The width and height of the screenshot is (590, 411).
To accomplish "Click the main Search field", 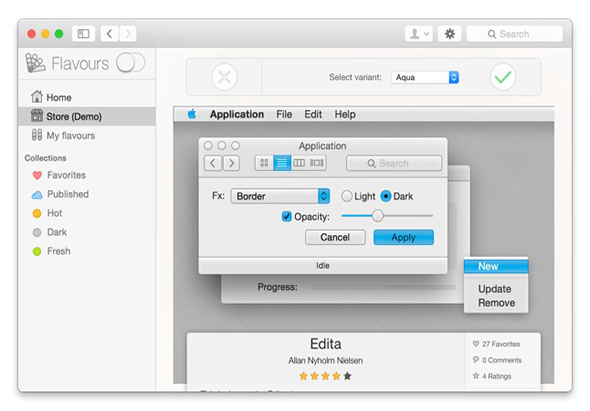I will [514, 34].
